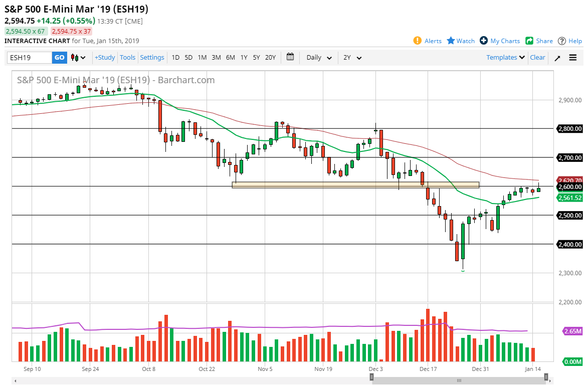The image size is (588, 386).
Task: Open the 2Y date range dropdown
Action: point(352,58)
